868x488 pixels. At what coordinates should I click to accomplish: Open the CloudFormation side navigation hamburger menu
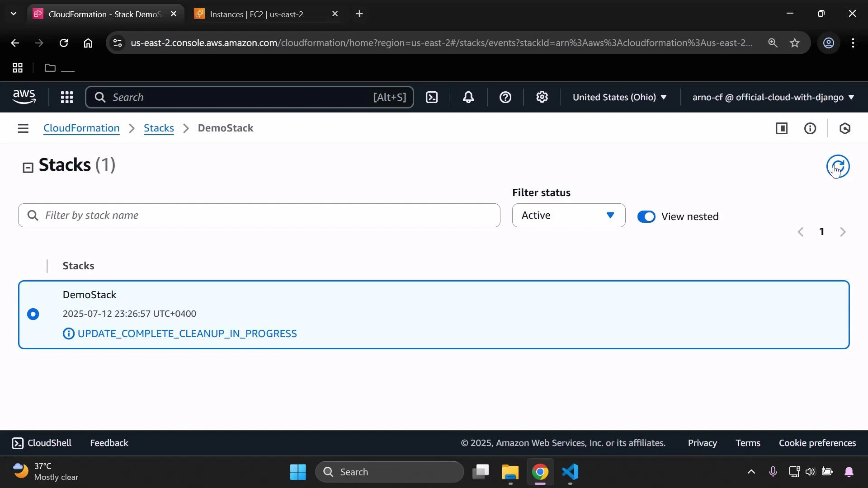pyautogui.click(x=23, y=128)
